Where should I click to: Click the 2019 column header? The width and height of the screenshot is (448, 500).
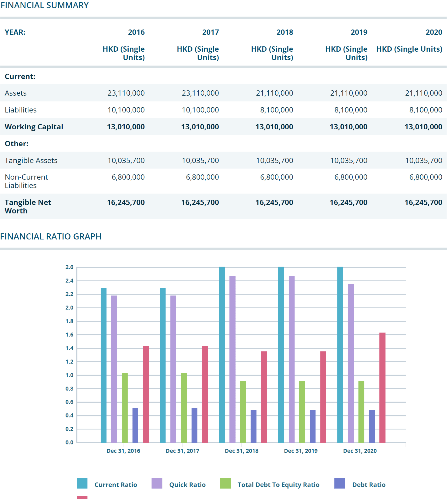point(359,32)
